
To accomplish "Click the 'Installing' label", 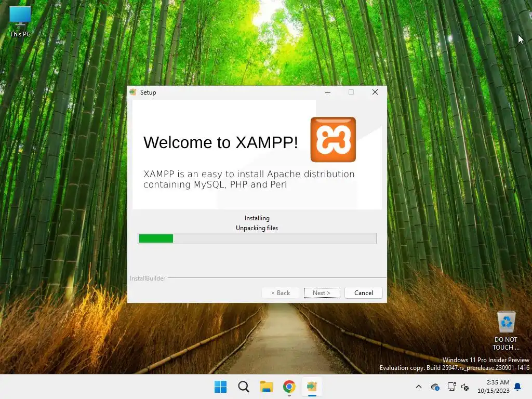I will (x=257, y=218).
